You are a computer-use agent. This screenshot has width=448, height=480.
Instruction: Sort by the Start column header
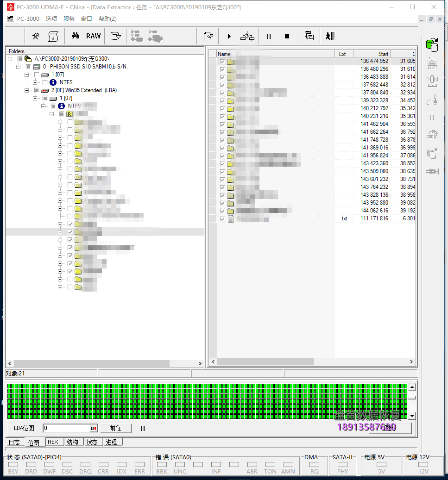[372, 54]
